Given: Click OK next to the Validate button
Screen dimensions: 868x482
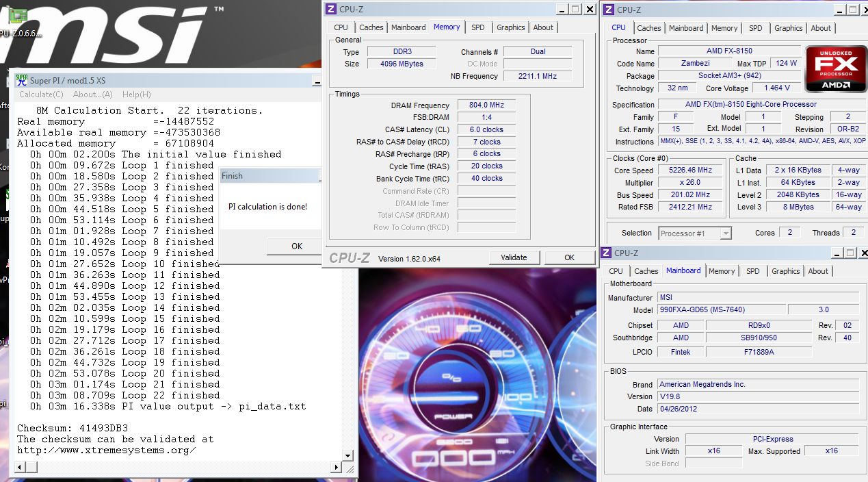Looking at the screenshot, I should [569, 257].
